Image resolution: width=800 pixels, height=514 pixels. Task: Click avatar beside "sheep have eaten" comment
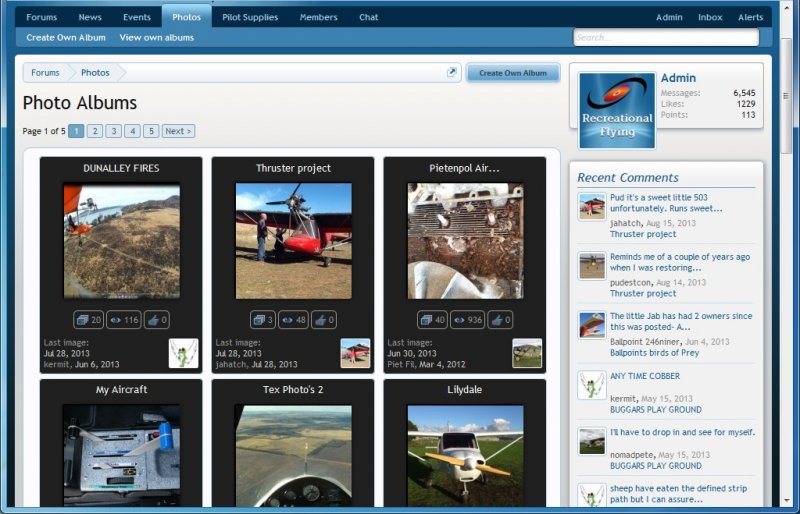click(592, 495)
